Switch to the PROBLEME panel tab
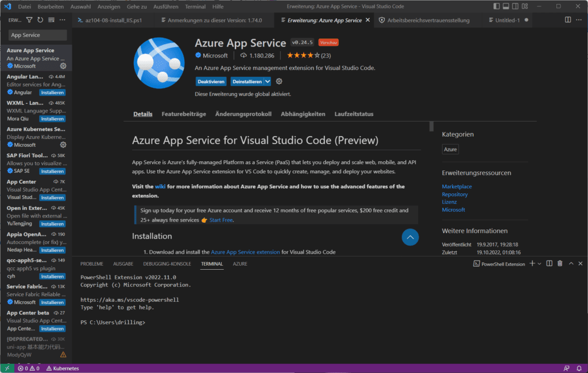This screenshot has width=588, height=373. [x=92, y=264]
